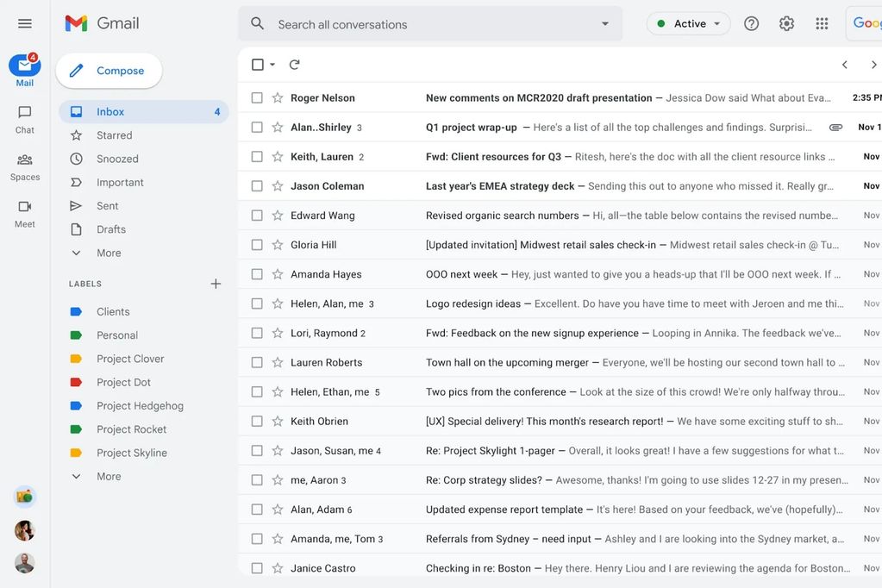
Task: Check the checkbox on Roger Nelson's email
Action: (x=256, y=97)
